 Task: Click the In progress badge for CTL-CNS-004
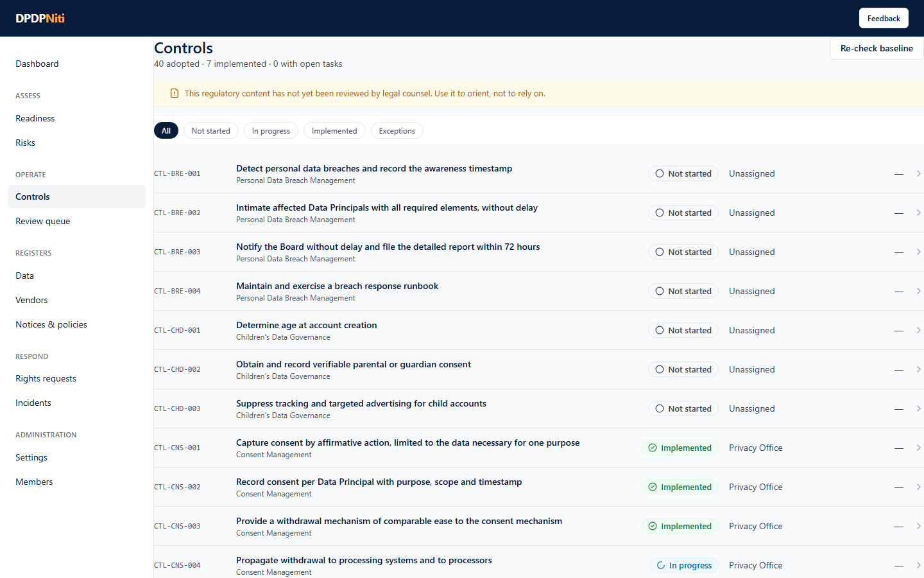(684, 565)
